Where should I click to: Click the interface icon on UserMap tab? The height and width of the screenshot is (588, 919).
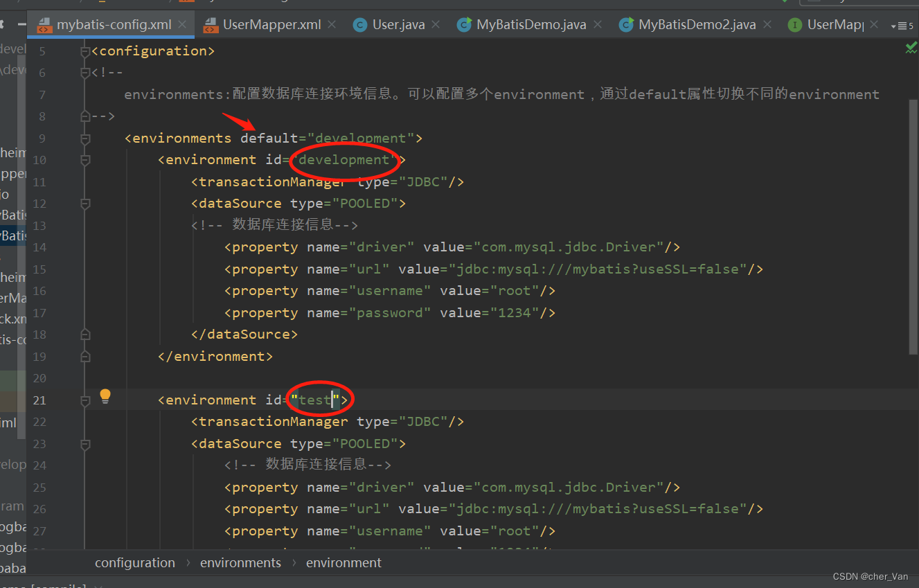pos(795,26)
